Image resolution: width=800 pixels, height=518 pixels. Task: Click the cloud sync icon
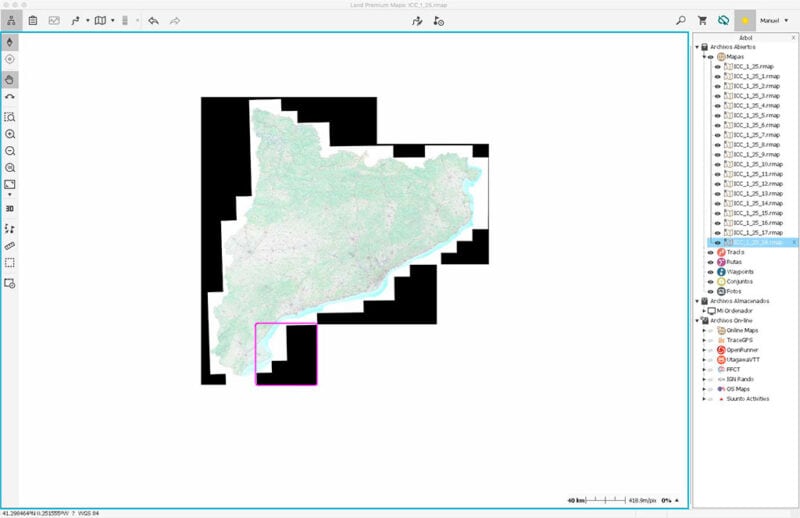point(723,21)
